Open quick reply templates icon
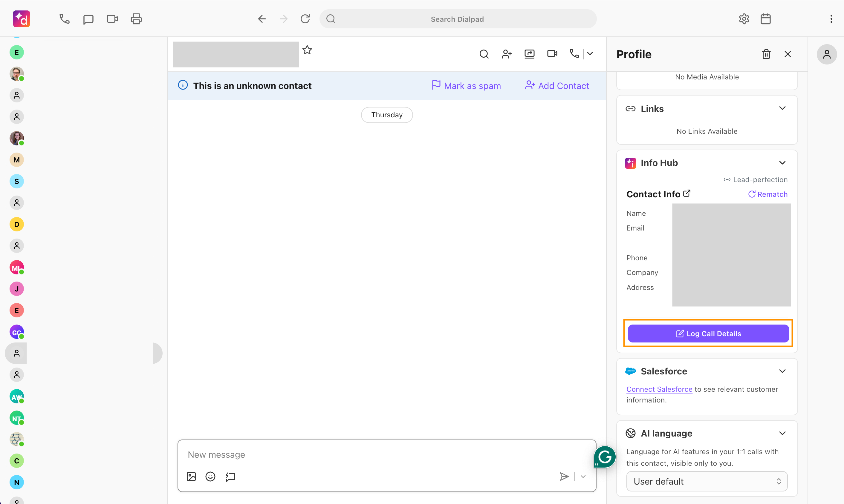 point(230,477)
